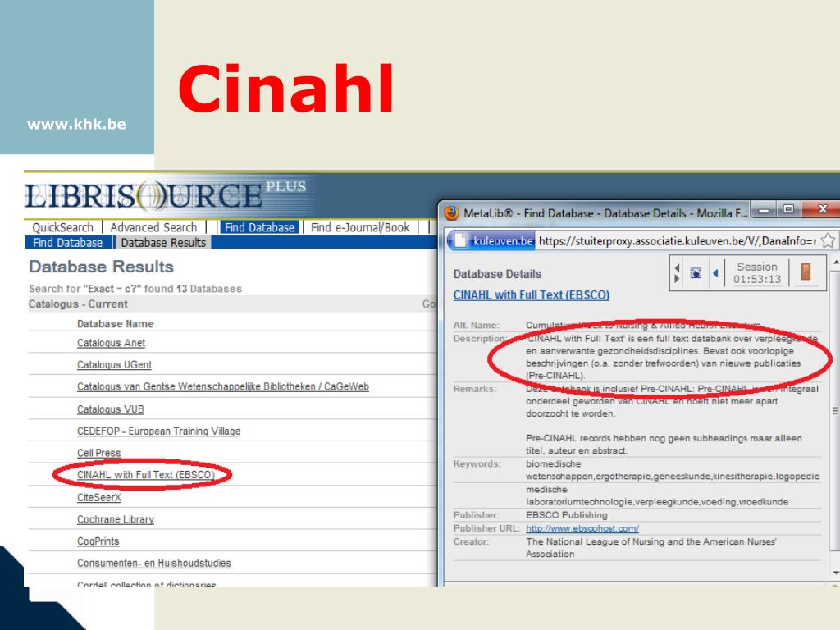Open the Cochrane Library database link

click(x=116, y=519)
